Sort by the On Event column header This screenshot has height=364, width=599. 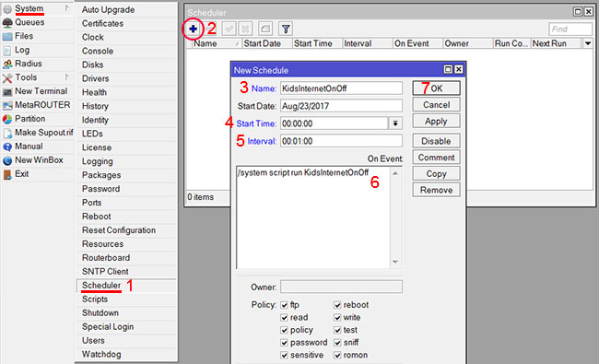417,43
